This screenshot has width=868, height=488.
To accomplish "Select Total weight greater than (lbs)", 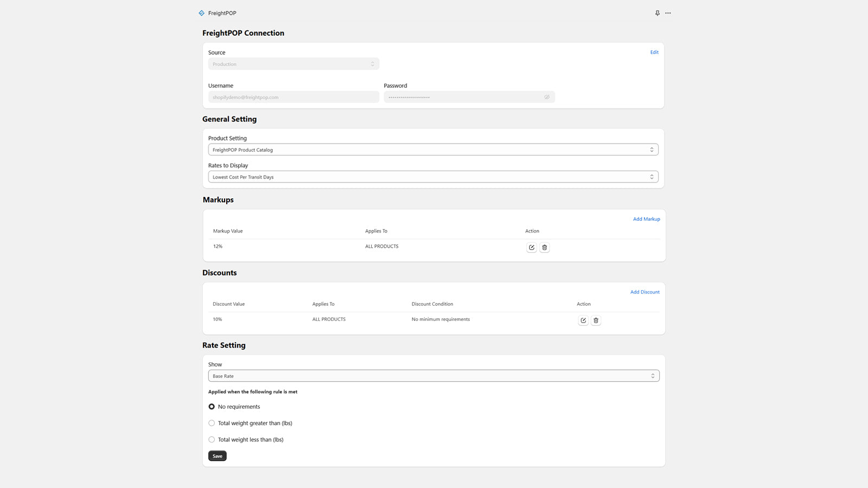I will (x=212, y=423).
